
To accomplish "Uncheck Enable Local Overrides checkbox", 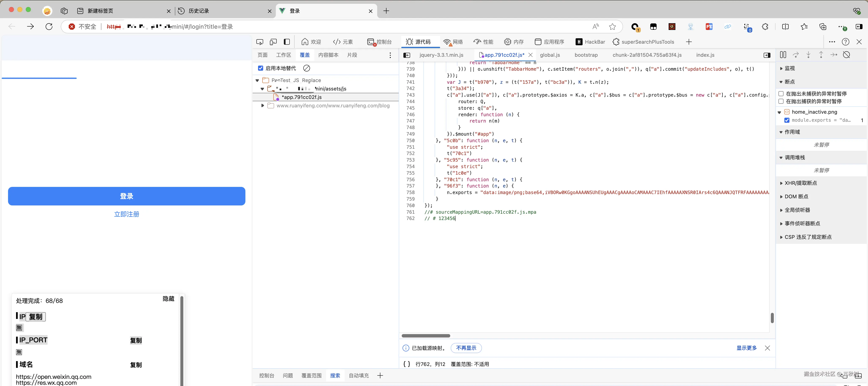I will coord(260,68).
